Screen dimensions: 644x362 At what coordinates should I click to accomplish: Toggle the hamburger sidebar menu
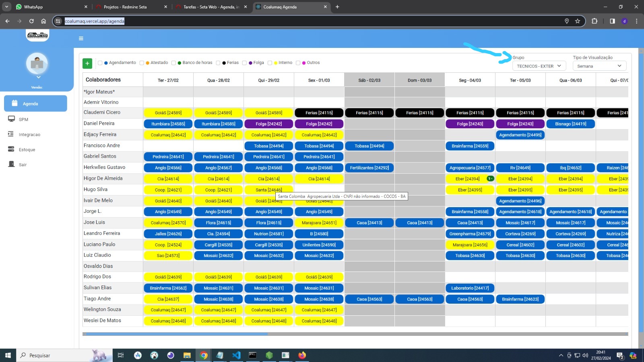pos(81,39)
